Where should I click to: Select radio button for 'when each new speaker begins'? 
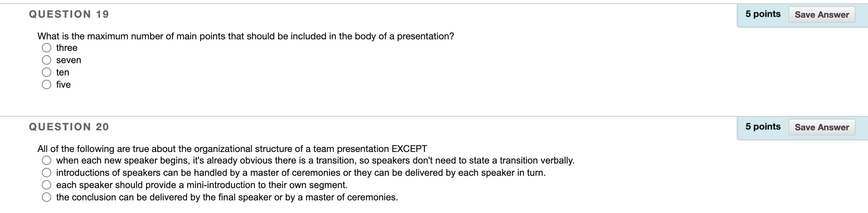(47, 160)
